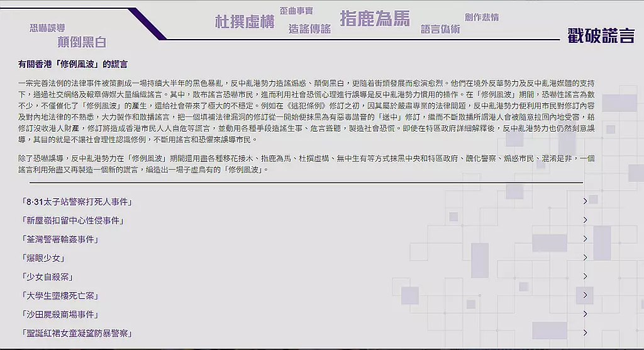Click the arrow icon next to 「新屋嶺扣留中心性侵事件」
Viewport: 644px width, 350px height.
pyautogui.click(x=585, y=220)
